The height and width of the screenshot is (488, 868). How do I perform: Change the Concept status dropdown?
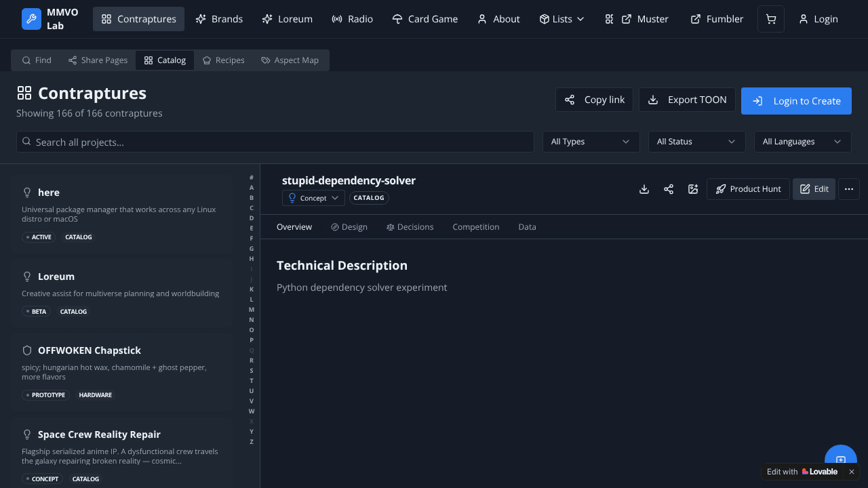(313, 198)
